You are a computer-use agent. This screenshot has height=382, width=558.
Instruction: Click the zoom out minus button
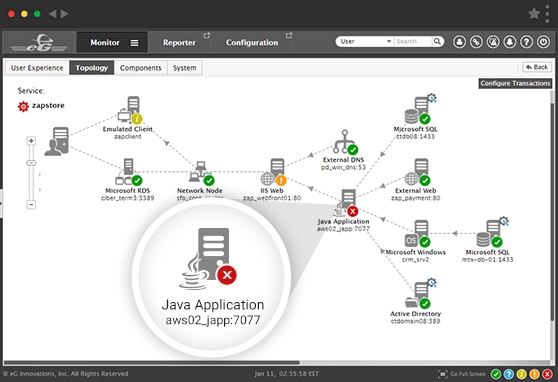(31, 205)
